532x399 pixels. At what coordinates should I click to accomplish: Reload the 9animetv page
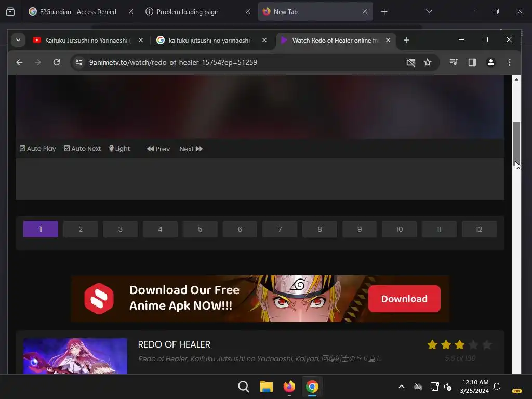pos(57,62)
